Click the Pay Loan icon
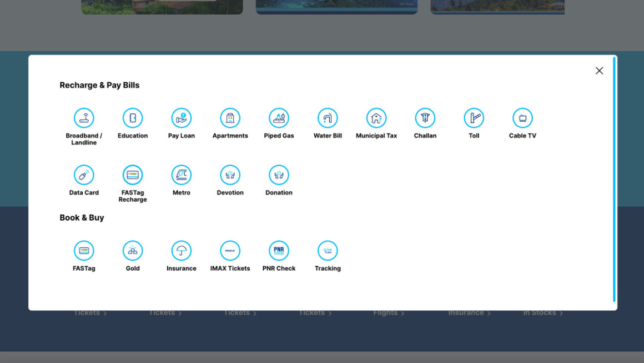 click(182, 118)
